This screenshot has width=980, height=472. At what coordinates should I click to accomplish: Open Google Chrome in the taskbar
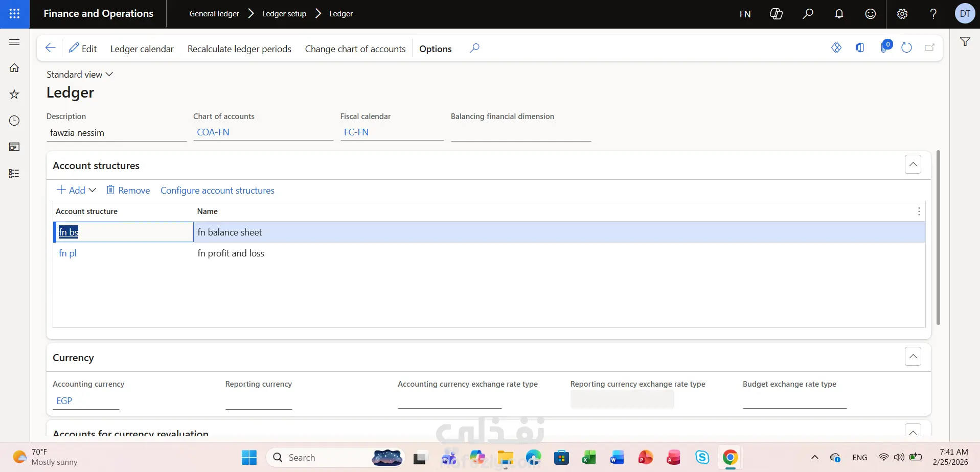coord(730,458)
